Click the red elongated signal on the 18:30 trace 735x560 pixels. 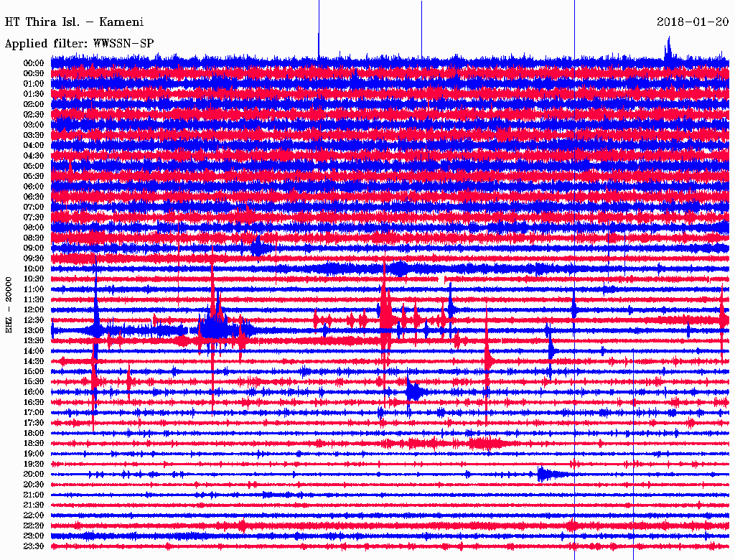coord(485,443)
